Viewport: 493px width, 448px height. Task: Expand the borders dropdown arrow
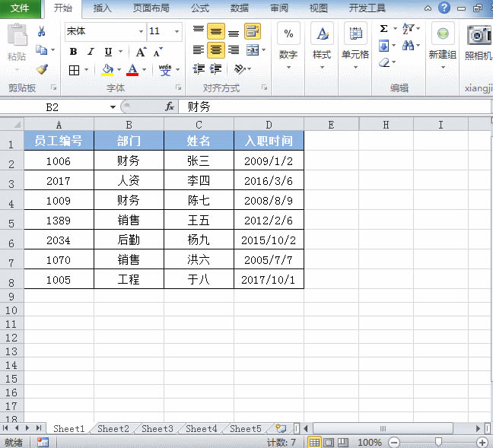pos(86,70)
